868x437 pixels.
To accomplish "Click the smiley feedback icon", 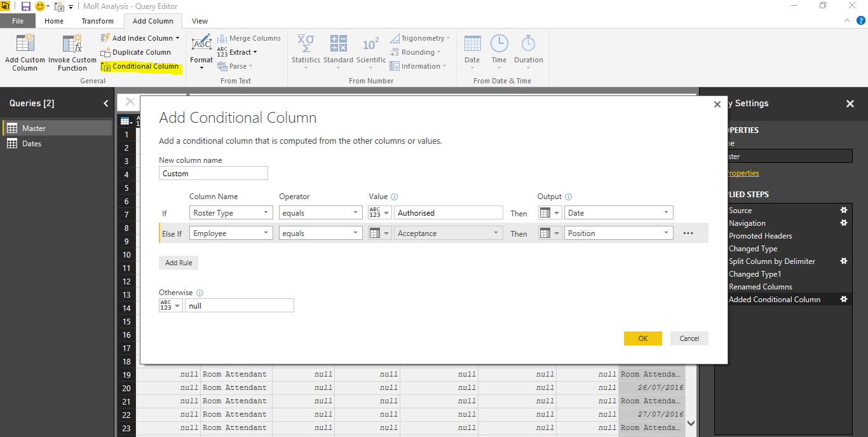I will tap(40, 6).
